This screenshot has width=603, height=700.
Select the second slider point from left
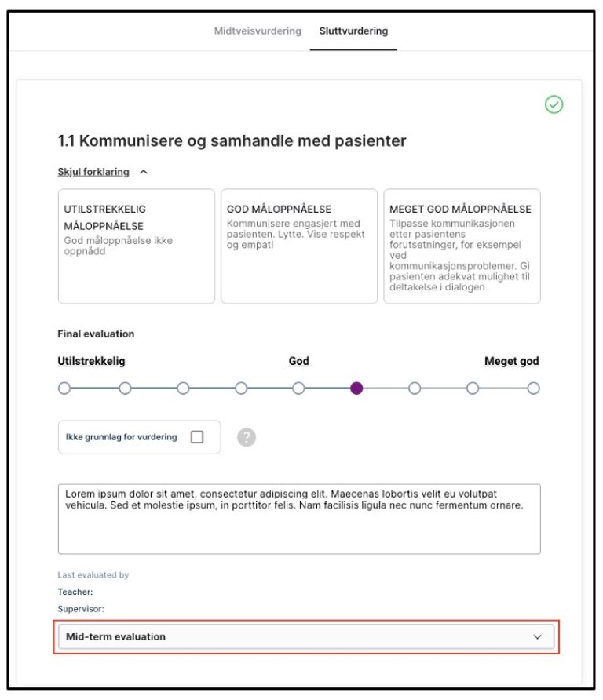(125, 388)
